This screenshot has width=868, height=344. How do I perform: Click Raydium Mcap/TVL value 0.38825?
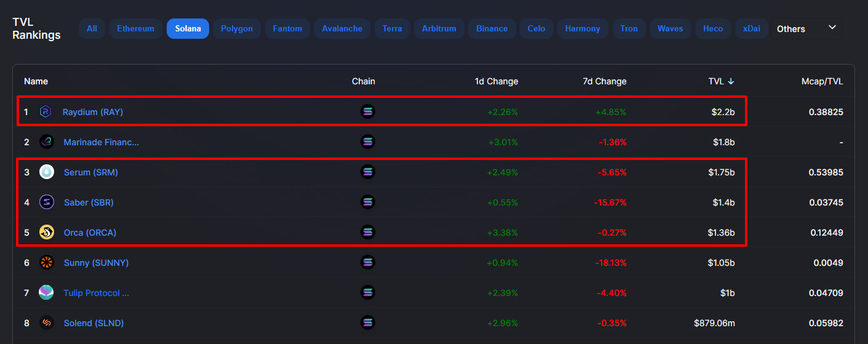pos(826,112)
